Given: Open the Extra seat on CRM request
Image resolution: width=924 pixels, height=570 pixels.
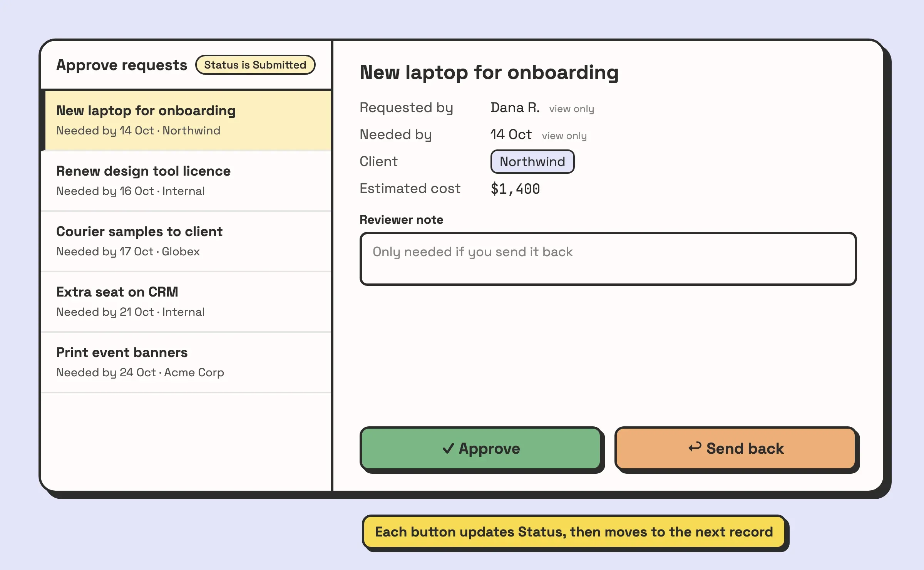Looking at the screenshot, I should (x=186, y=302).
